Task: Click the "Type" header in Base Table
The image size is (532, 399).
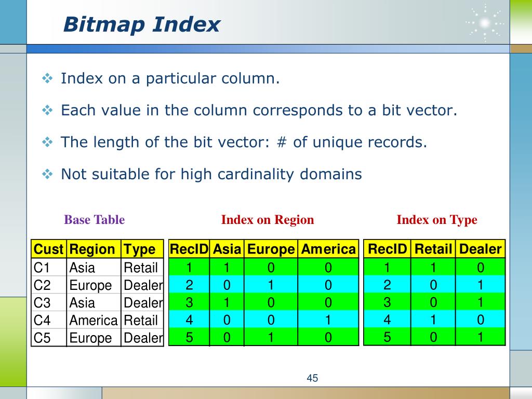Action: point(142,249)
